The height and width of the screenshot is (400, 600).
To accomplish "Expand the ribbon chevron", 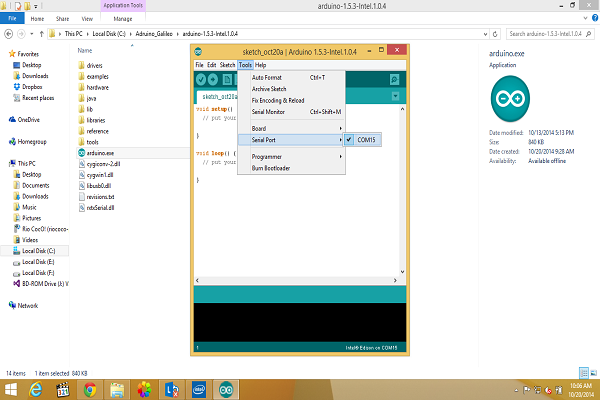I will pyautogui.click(x=585, y=18).
